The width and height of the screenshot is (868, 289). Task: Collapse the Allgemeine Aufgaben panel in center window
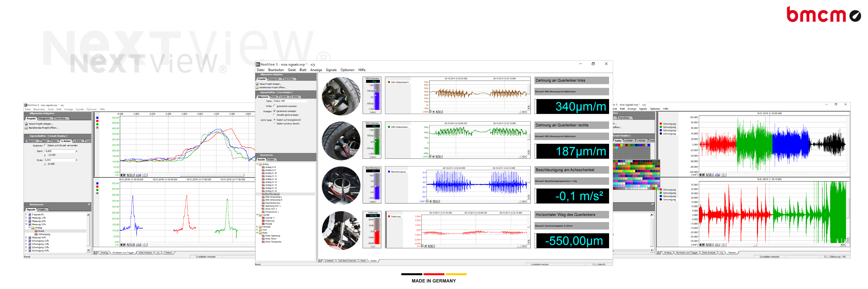(x=258, y=75)
